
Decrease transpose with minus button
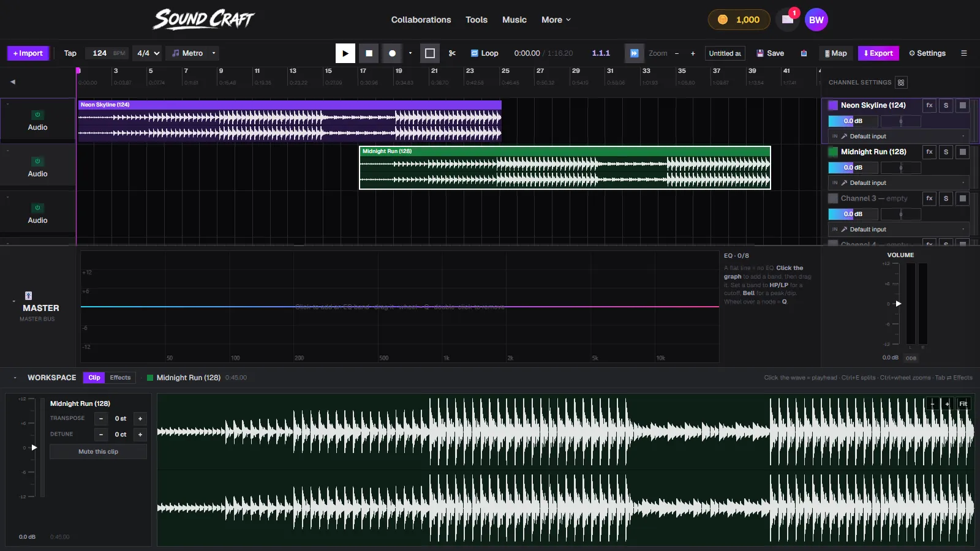[101, 419]
